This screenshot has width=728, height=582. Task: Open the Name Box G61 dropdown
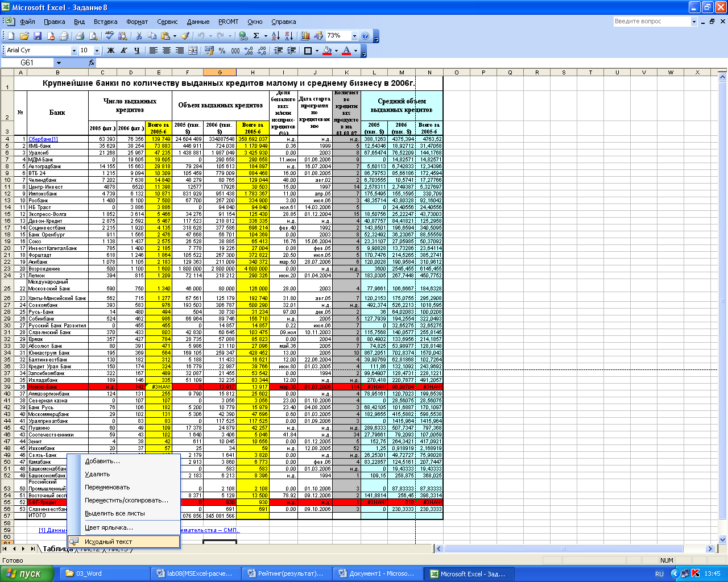[58, 63]
